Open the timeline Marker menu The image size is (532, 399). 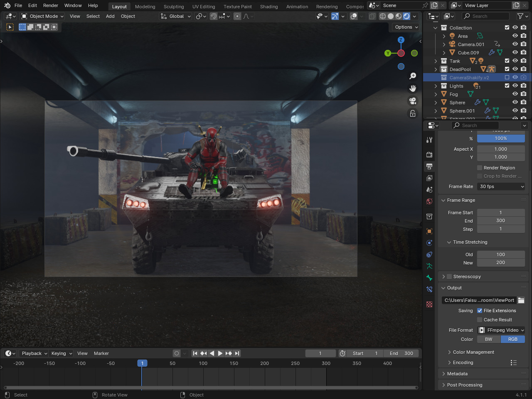click(x=101, y=353)
